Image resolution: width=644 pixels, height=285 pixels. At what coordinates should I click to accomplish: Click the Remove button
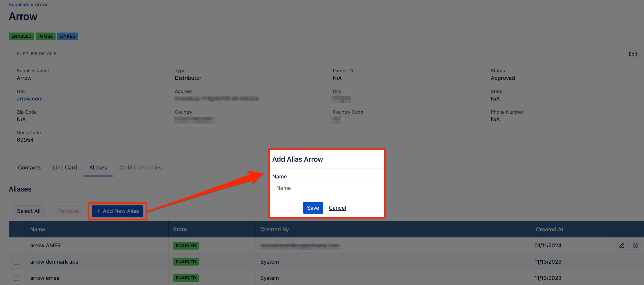pyautogui.click(x=68, y=211)
